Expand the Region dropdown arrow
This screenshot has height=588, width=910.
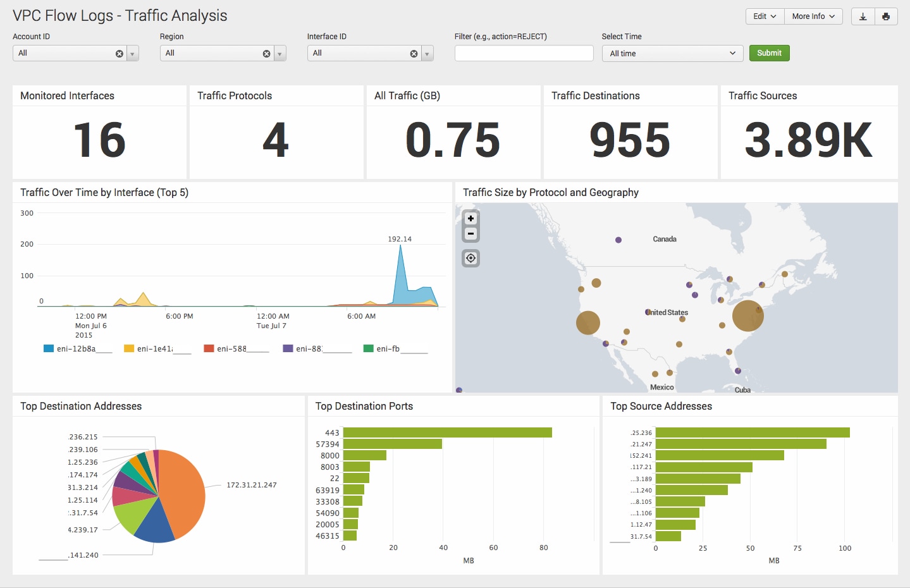click(x=280, y=54)
